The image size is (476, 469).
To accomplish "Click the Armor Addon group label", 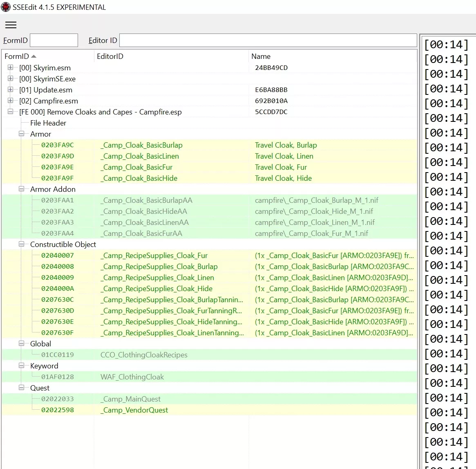I will (53, 189).
